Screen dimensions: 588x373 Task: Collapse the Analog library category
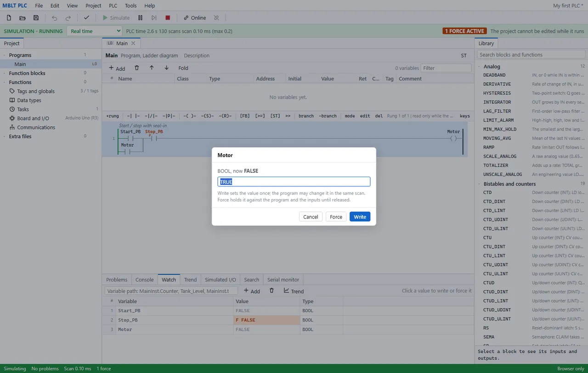pos(479,67)
